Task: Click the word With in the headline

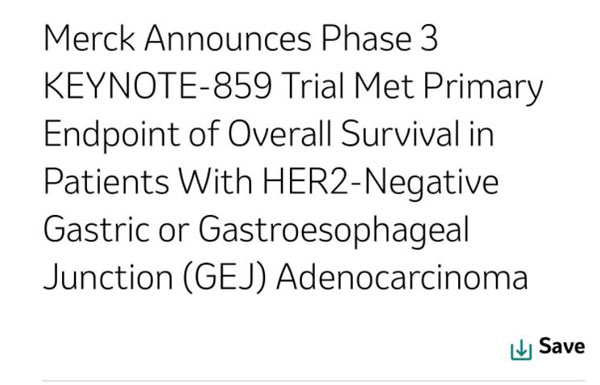Action: (x=216, y=181)
